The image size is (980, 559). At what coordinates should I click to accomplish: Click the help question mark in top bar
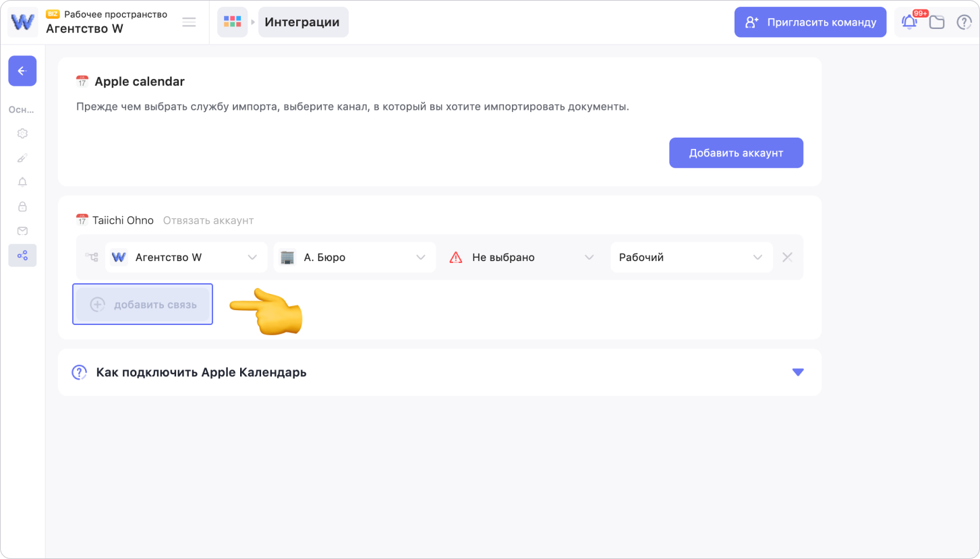pyautogui.click(x=964, y=22)
